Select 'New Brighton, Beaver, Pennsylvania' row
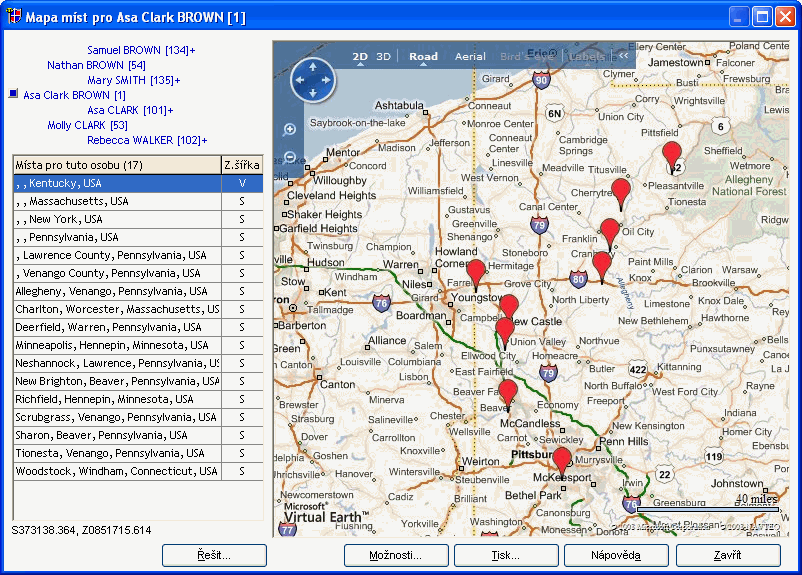 tap(138, 381)
